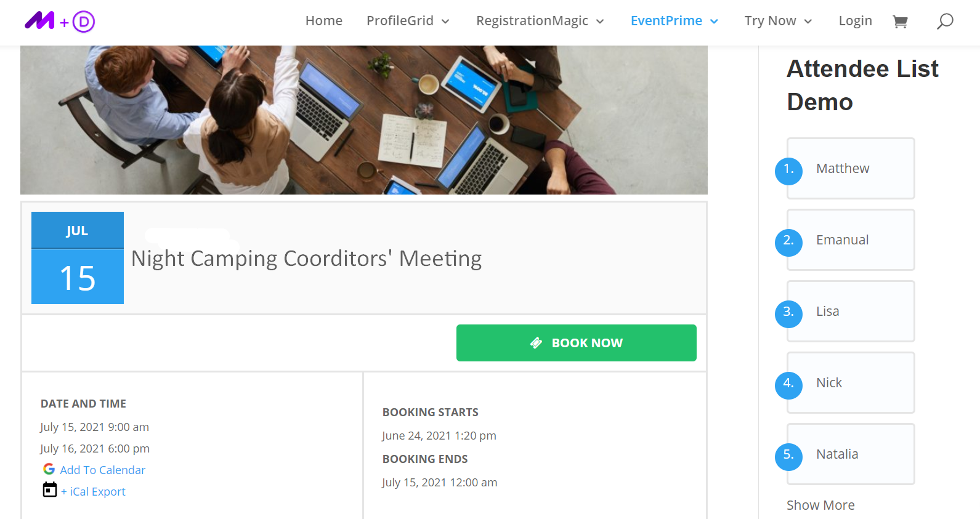
Task: Click the MetaGauss logo in header
Action: coord(60,22)
